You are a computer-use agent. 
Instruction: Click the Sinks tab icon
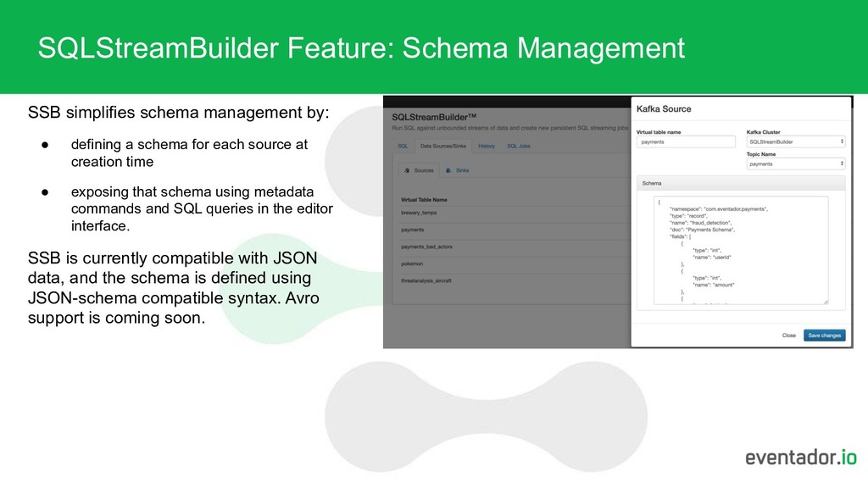point(448,170)
